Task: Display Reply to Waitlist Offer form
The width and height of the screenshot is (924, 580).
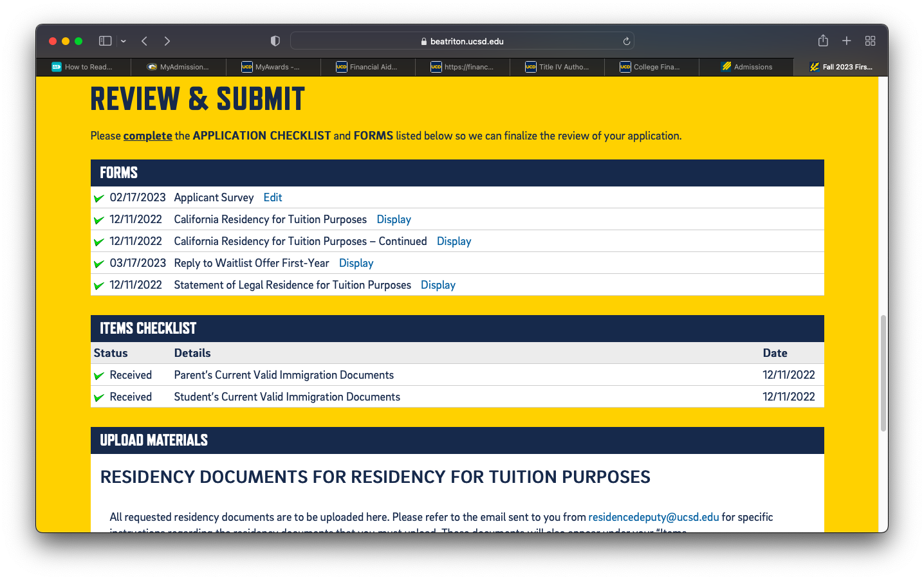Action: point(356,263)
